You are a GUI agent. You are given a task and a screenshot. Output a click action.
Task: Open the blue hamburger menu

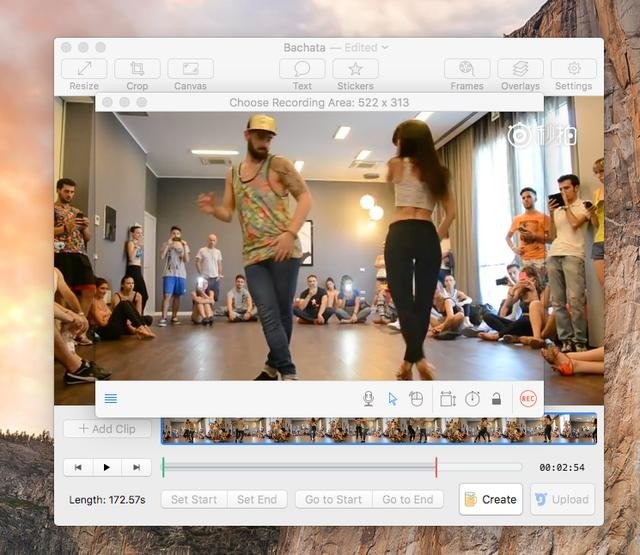pyautogui.click(x=111, y=398)
